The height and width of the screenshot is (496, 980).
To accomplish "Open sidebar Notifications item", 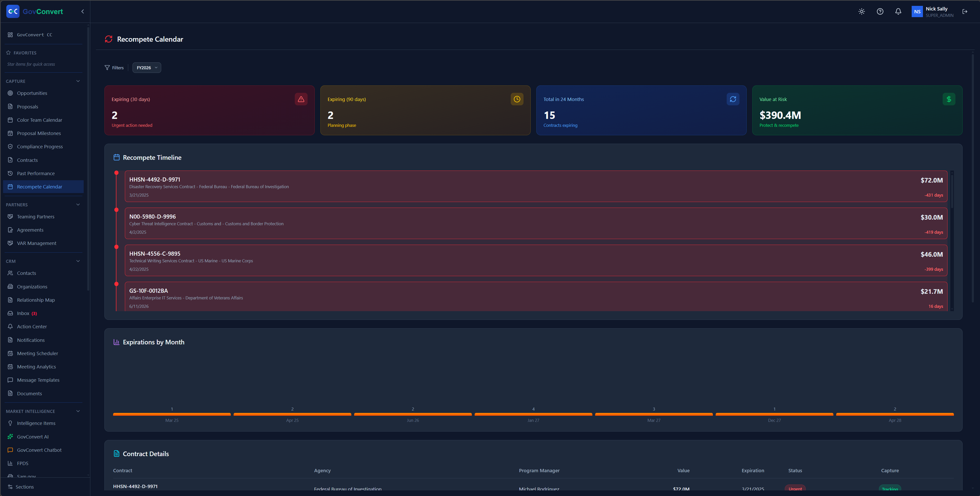I will [43, 340].
